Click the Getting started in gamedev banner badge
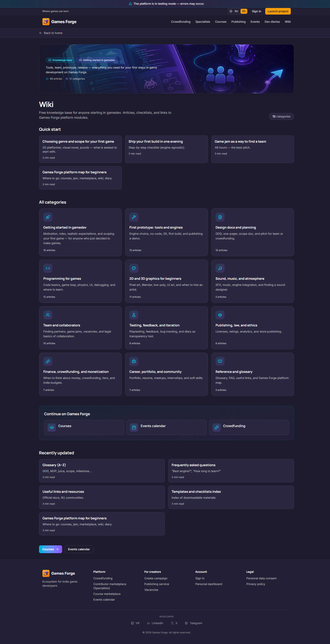Screen dimensions: 330x644 coord(97,60)
